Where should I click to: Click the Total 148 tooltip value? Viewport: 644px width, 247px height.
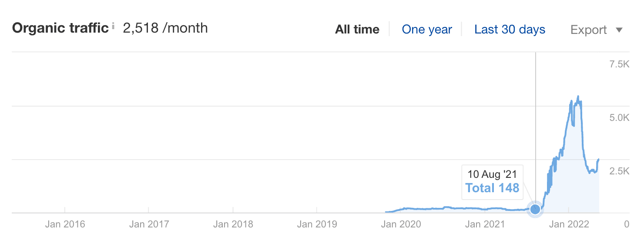coord(492,188)
